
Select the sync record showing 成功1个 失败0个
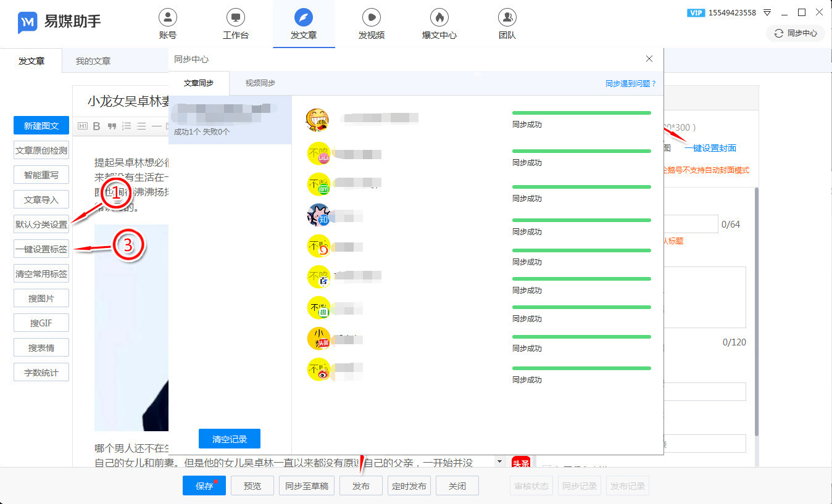point(230,120)
